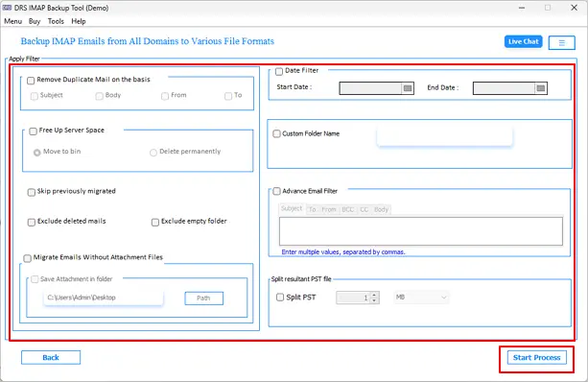This screenshot has width=588, height=382.
Task: Click the Start Process button
Action: [x=536, y=358]
